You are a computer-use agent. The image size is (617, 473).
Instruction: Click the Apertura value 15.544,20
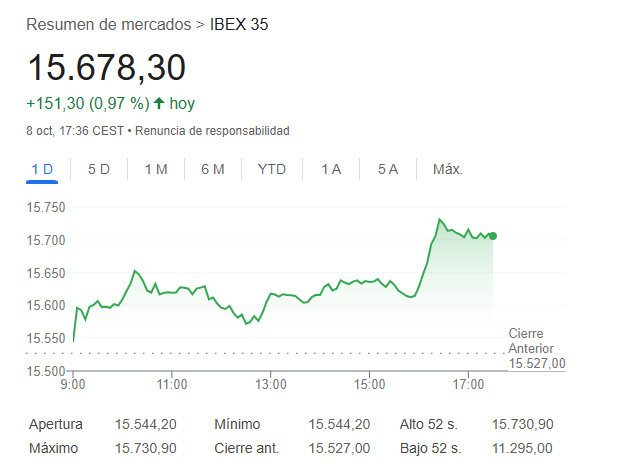click(x=146, y=424)
